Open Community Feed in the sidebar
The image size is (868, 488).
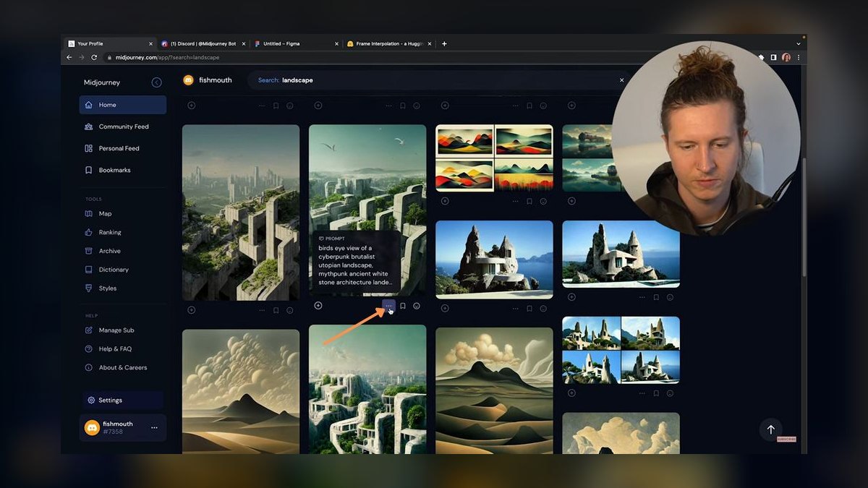(x=123, y=127)
